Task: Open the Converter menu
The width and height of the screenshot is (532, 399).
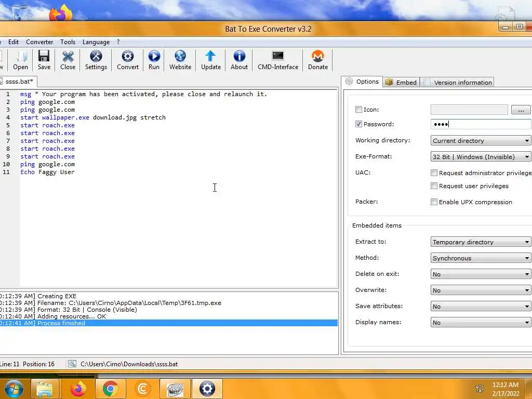Action: tap(39, 42)
